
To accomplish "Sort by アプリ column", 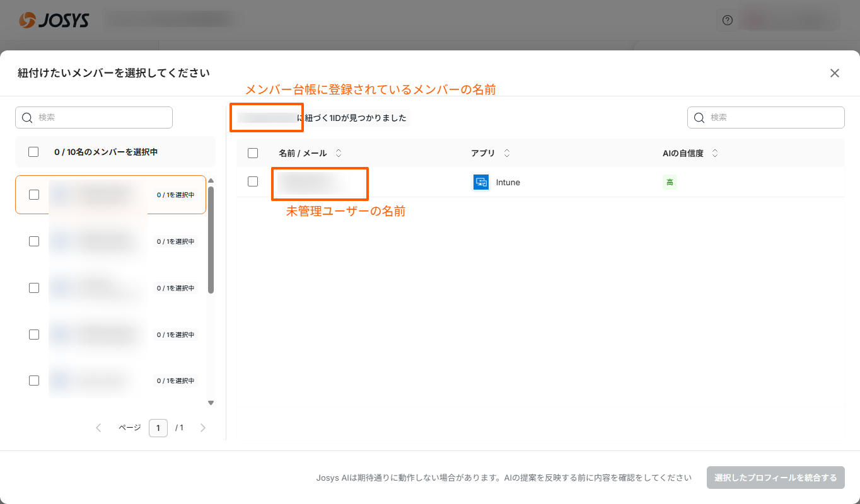I will pos(506,153).
